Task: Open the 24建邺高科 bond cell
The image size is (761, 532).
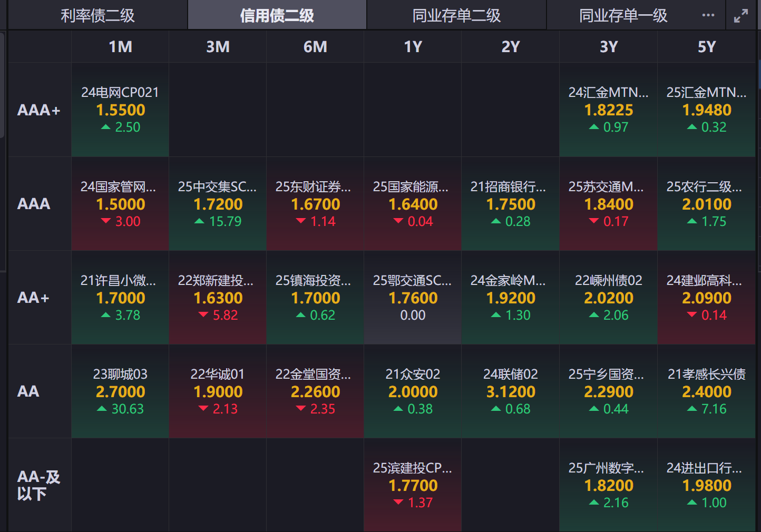Action: click(x=706, y=298)
